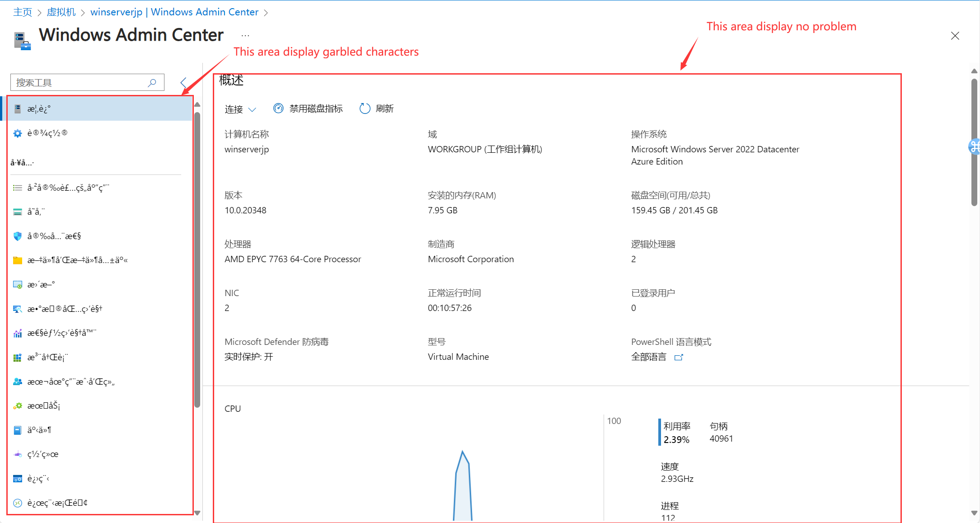This screenshot has height=523, width=980.
Task: Click the WORKGROUP (工作组计算机) domain value
Action: (x=485, y=149)
